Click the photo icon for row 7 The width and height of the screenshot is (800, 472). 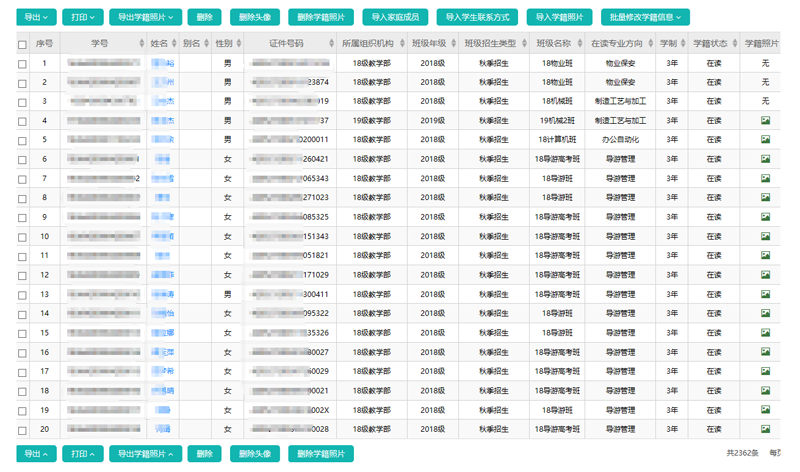click(765, 178)
